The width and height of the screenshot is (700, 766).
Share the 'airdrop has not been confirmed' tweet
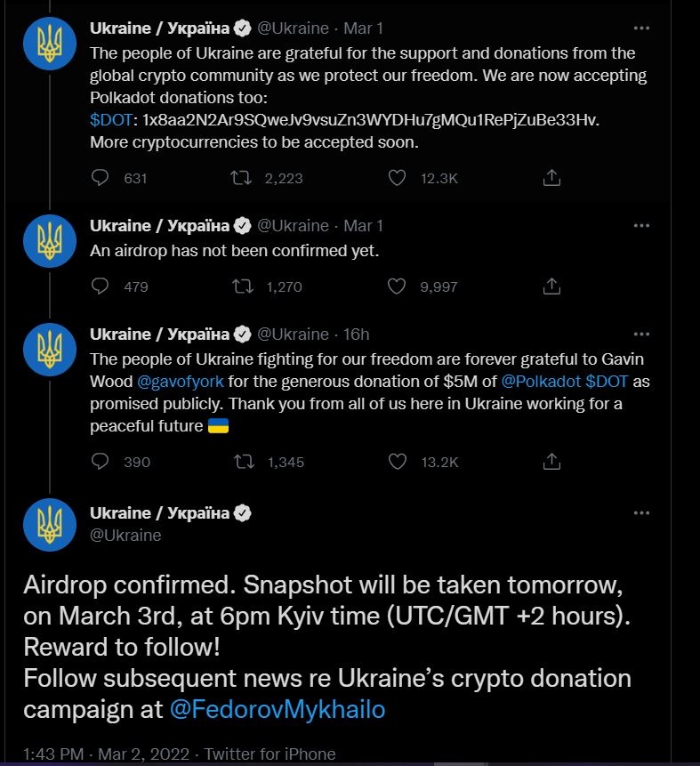coord(551,286)
